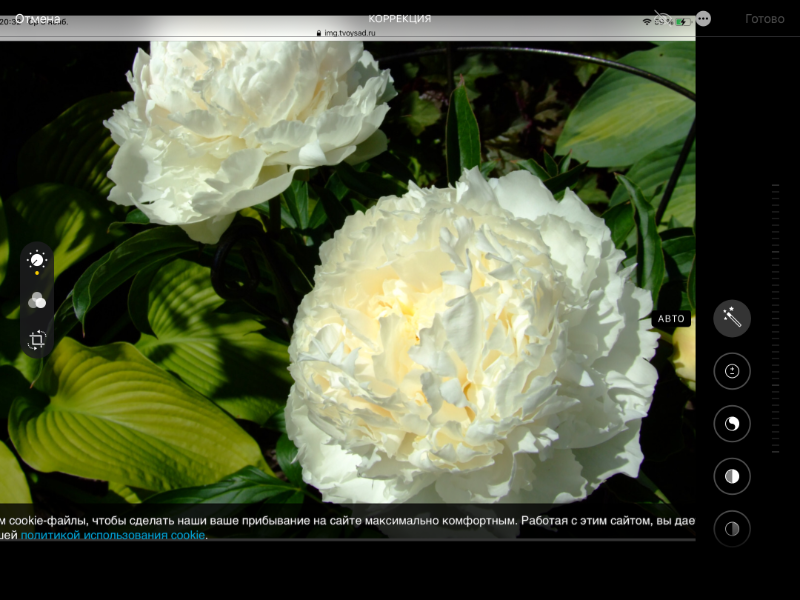This screenshot has height=600, width=800.
Task: Select the Highlights half-circle adjustment
Action: [x=732, y=476]
